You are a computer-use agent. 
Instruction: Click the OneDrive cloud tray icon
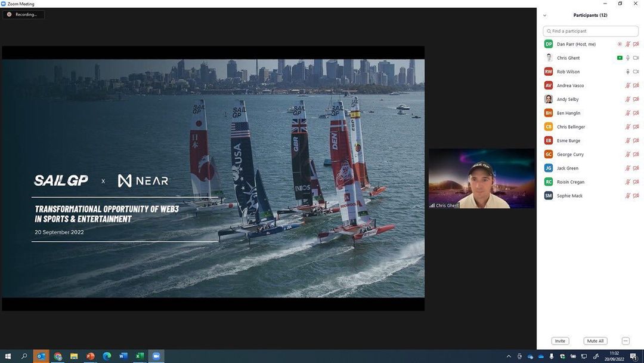(541, 356)
